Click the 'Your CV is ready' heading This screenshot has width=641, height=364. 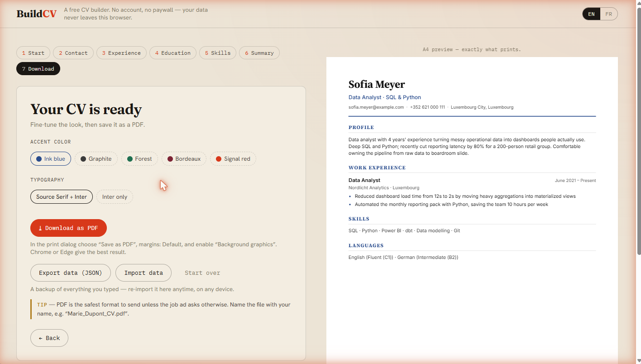click(x=86, y=109)
